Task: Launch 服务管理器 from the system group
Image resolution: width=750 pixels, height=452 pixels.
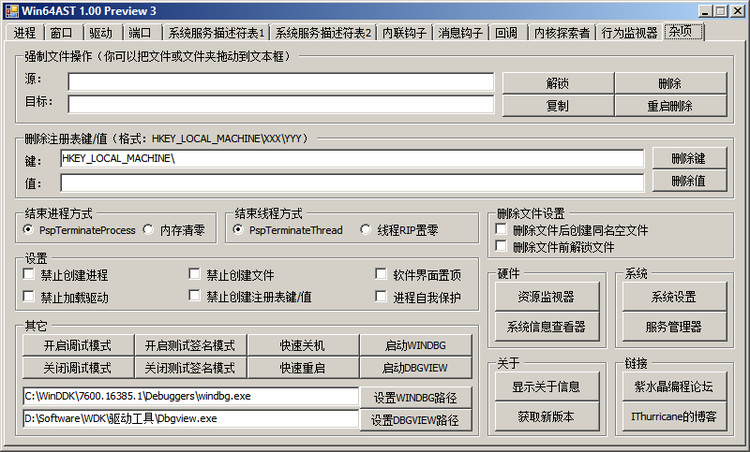Action: click(x=673, y=327)
